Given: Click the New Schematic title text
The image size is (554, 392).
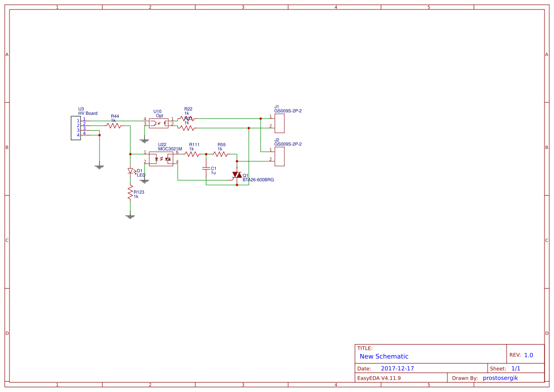Looking at the screenshot, I should (383, 356).
